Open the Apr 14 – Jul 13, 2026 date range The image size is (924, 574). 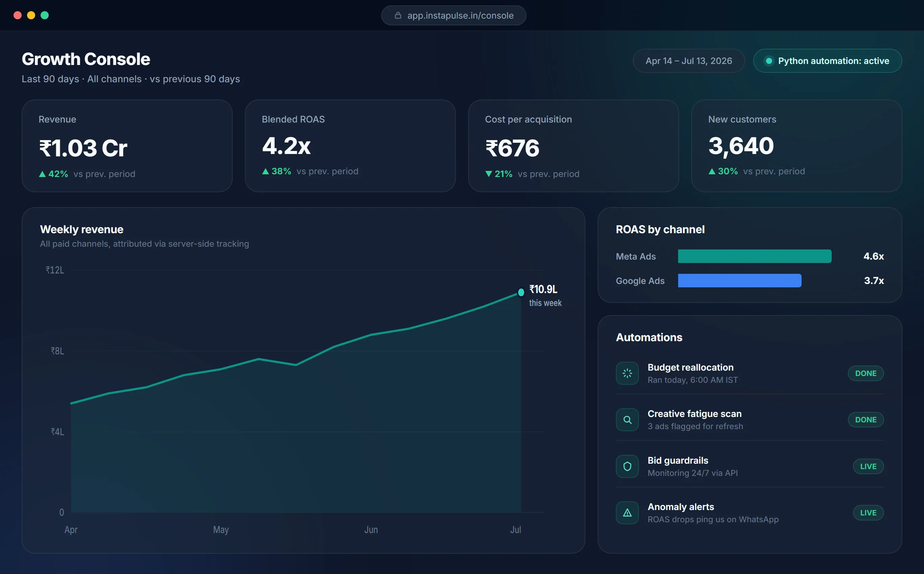coord(689,61)
